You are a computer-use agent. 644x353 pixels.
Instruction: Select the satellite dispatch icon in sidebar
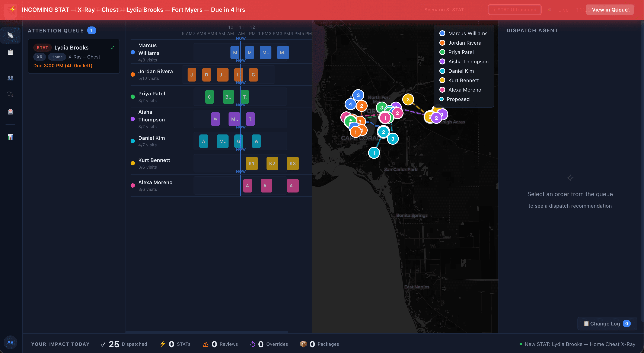(x=10, y=35)
